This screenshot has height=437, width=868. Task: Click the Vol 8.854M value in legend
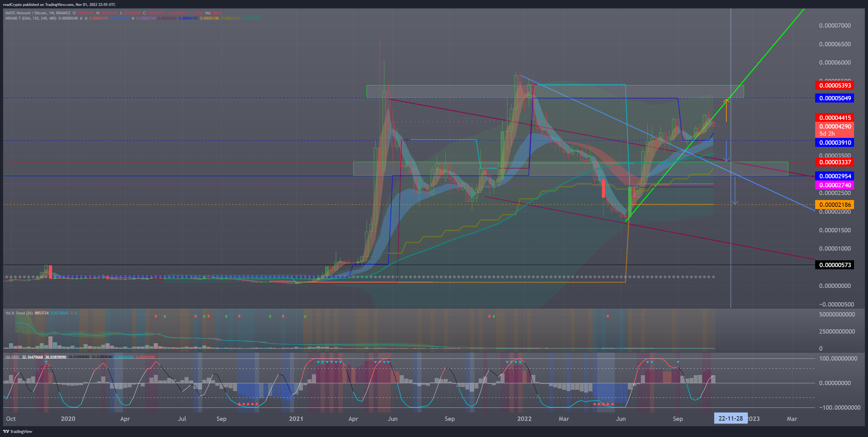213,13
